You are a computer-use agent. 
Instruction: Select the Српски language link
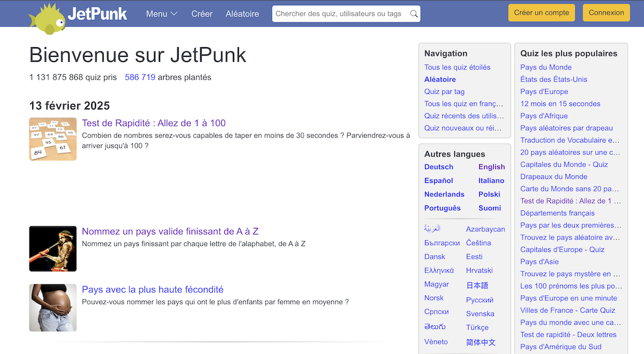point(436,312)
